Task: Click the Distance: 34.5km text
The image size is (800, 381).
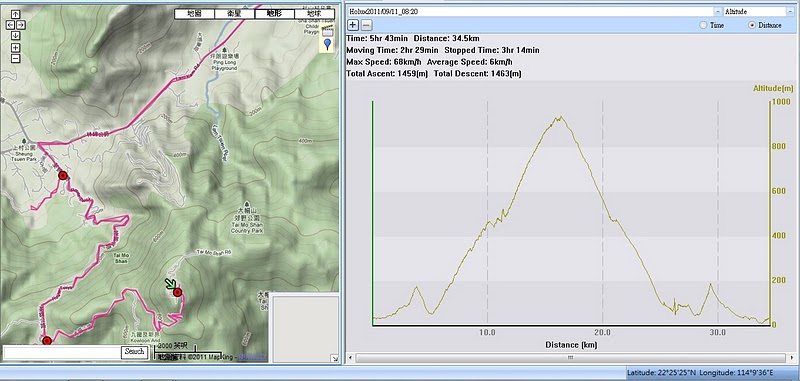Action: click(x=446, y=39)
